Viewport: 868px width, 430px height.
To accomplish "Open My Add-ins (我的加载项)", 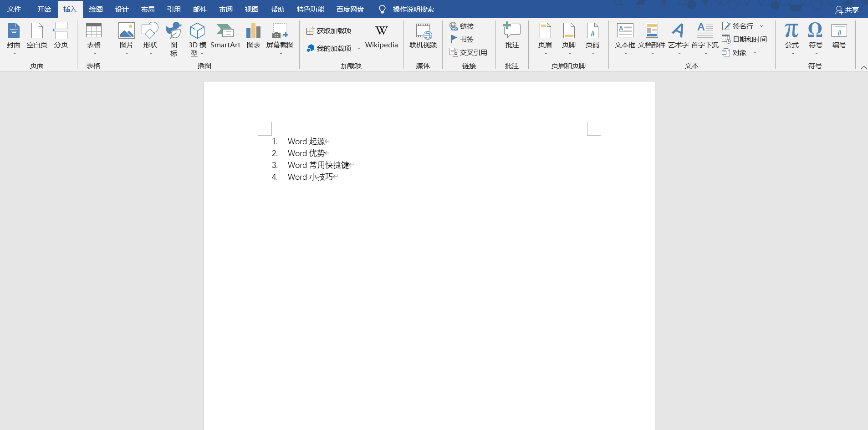I will click(x=329, y=48).
